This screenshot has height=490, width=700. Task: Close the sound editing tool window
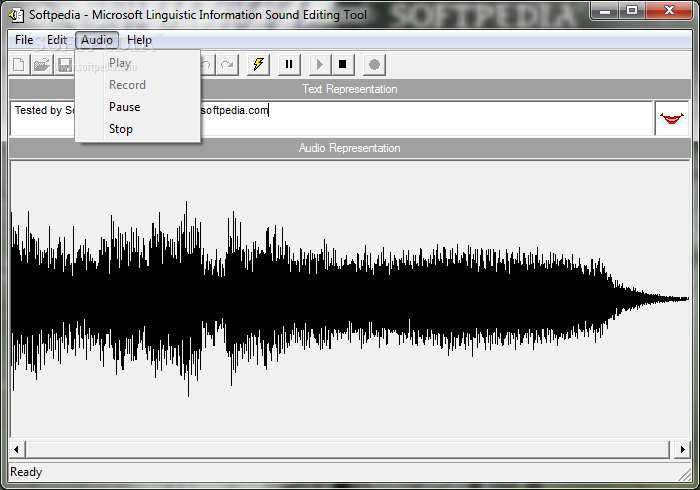point(669,10)
